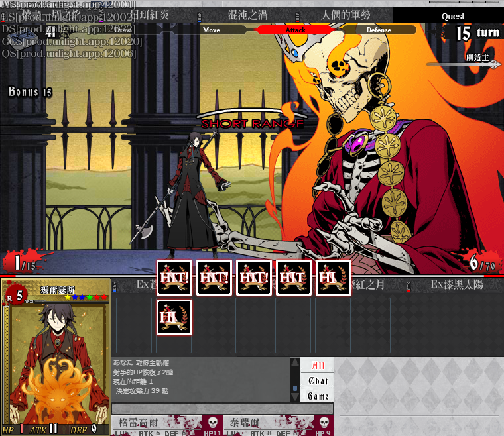Screen dimensions: 504x436
Task: Click the DEF 9 stat on card
Action: click(84, 429)
